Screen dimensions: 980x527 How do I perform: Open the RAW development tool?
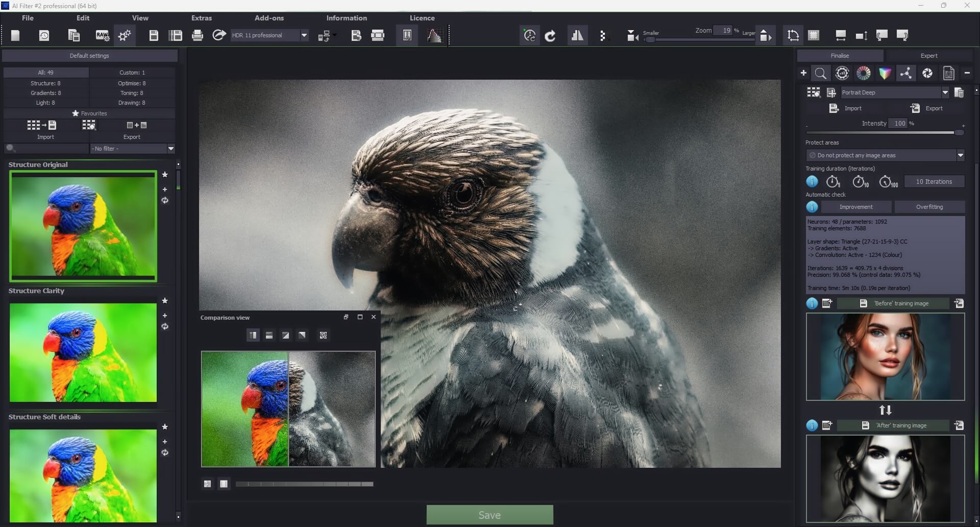(x=102, y=35)
